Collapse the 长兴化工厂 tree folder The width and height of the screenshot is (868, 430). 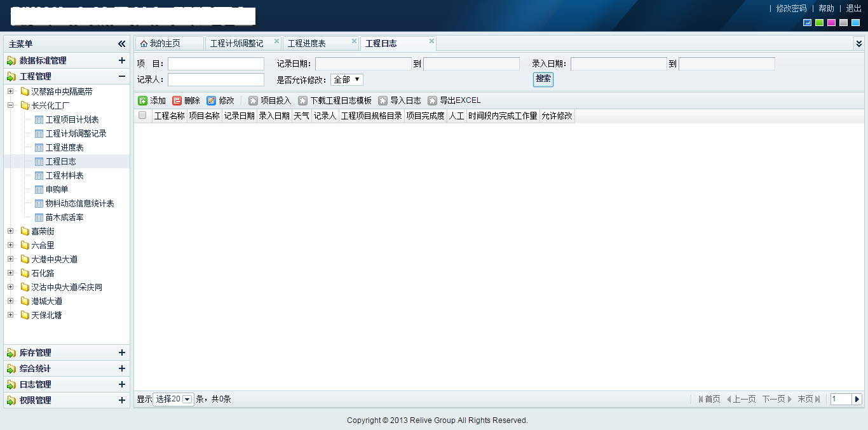tap(10, 105)
